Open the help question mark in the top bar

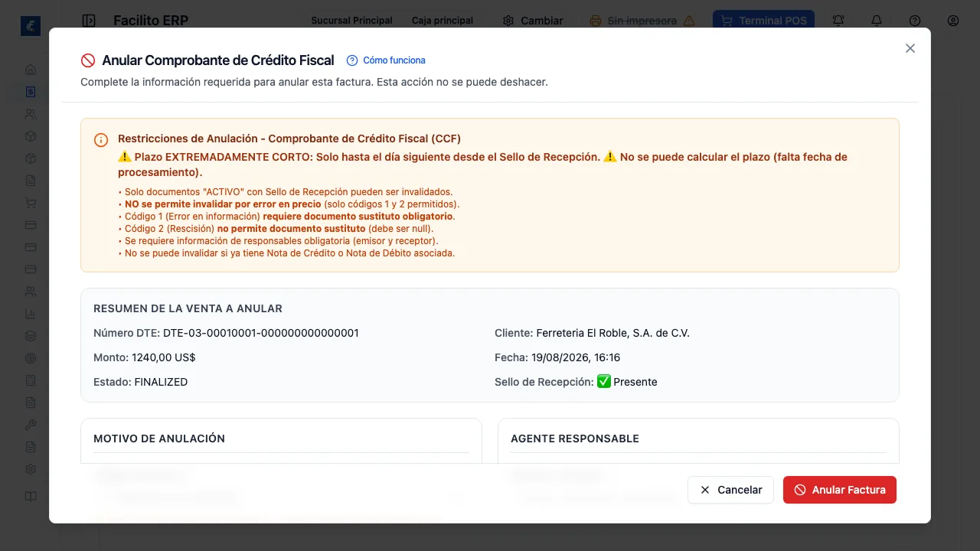tap(915, 21)
